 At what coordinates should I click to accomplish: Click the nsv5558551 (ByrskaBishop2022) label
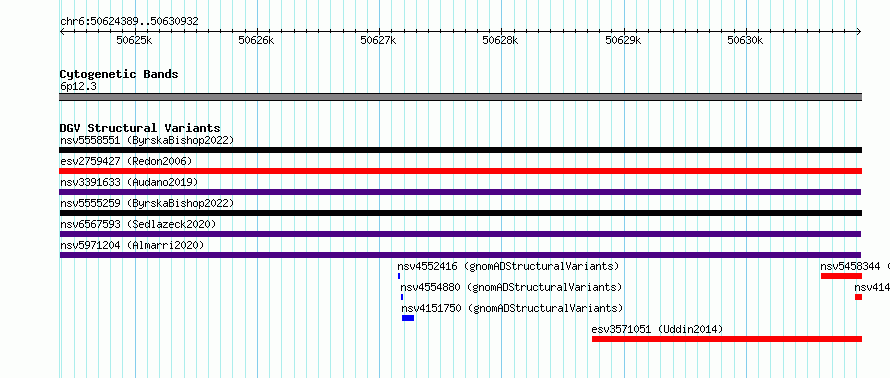(x=147, y=140)
